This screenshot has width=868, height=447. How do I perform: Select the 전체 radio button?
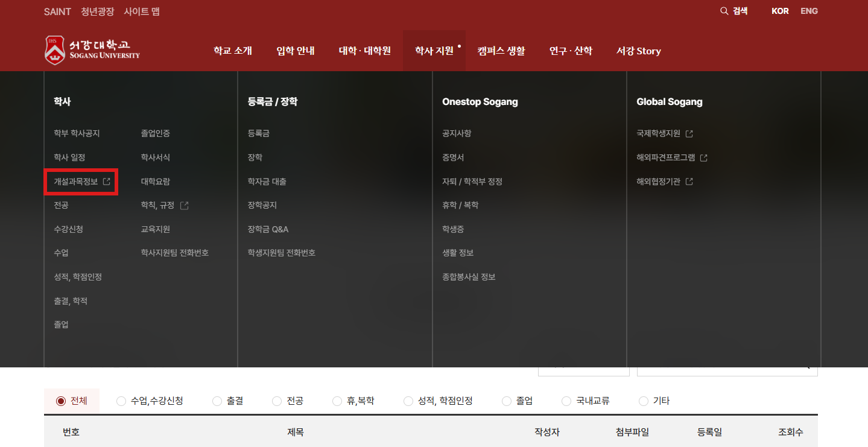[x=61, y=401]
